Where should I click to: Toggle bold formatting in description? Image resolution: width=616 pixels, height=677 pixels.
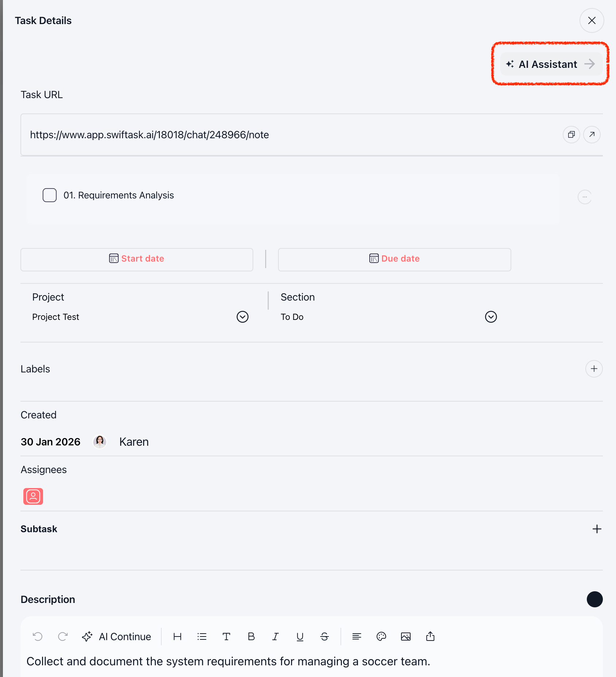coord(251,637)
